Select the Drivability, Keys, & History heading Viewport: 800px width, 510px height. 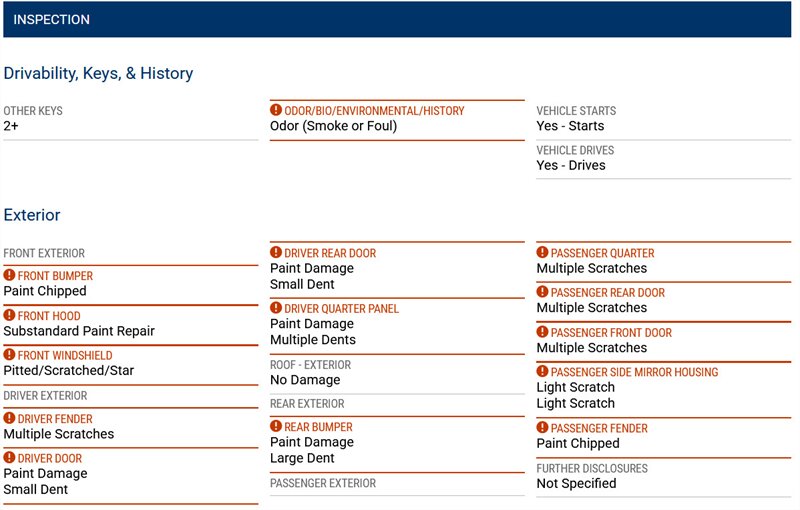tap(98, 73)
